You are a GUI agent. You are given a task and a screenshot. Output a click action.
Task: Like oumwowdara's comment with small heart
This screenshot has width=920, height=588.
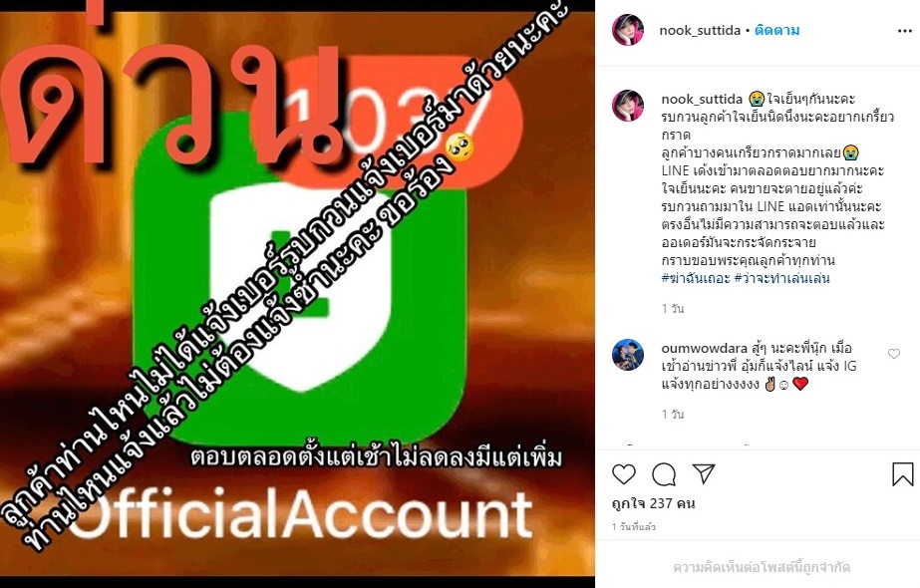pos(894,353)
